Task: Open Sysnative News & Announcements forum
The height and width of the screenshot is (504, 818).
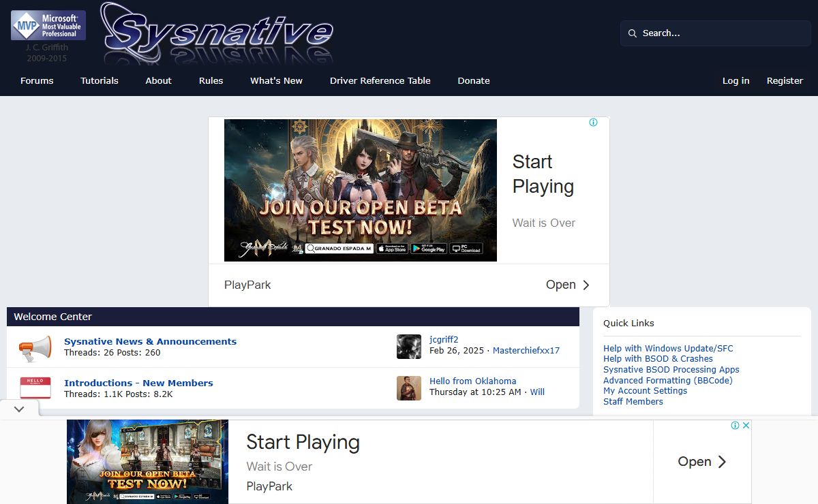Action: 150,342
